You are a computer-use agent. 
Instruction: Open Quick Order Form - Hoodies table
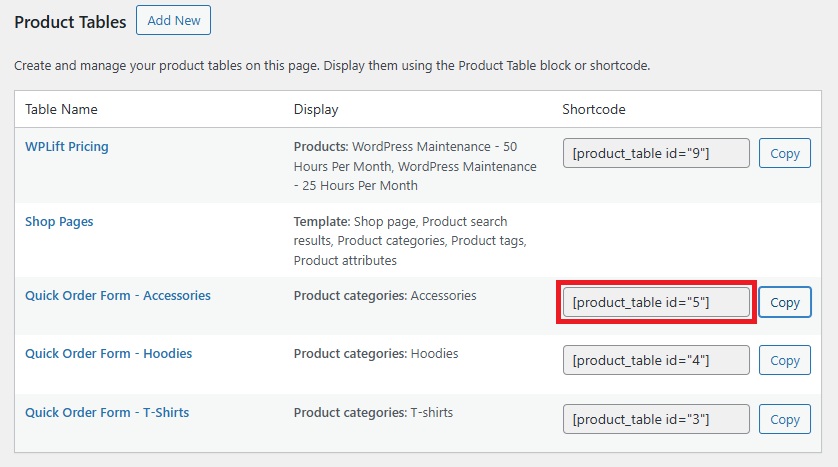click(x=108, y=353)
